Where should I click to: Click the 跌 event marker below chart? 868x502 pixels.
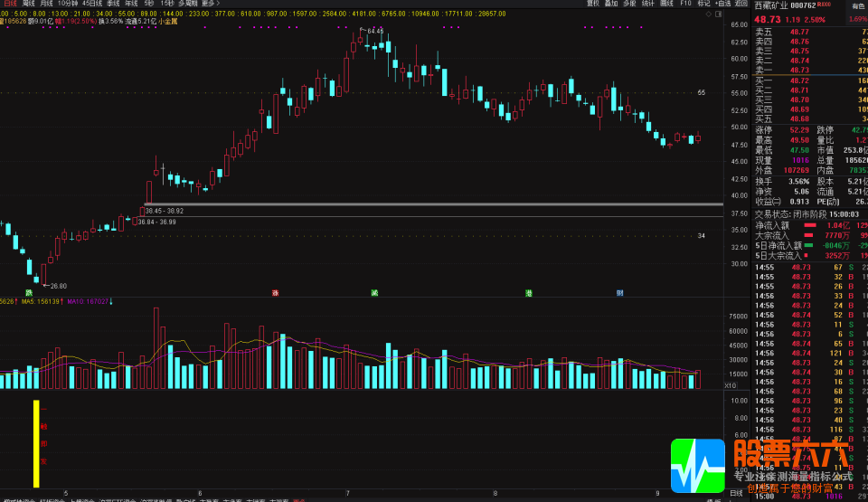coord(29,292)
